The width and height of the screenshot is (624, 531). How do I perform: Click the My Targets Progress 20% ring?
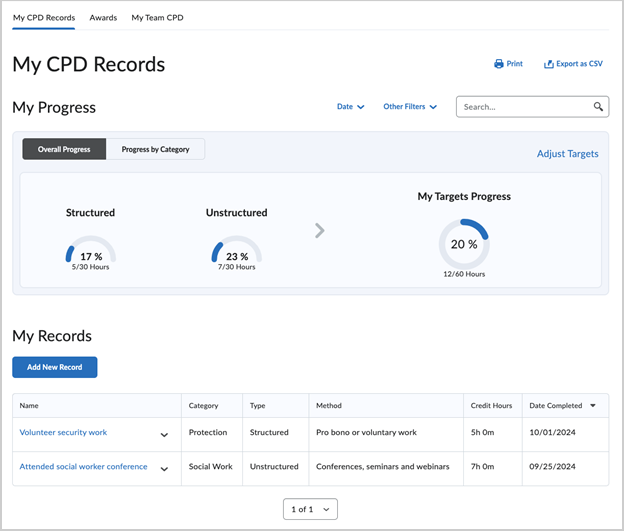pos(463,244)
